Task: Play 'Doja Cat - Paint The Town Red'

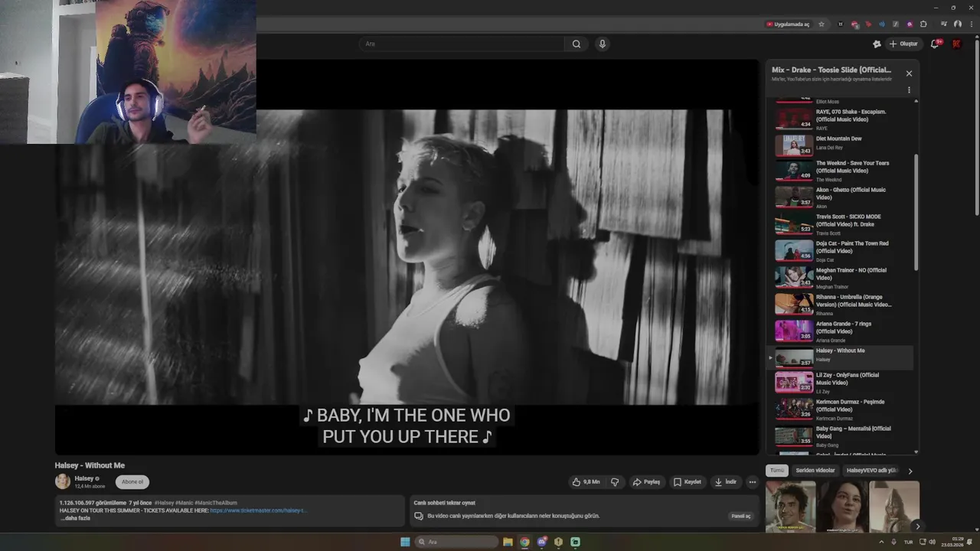Action: coord(843,251)
